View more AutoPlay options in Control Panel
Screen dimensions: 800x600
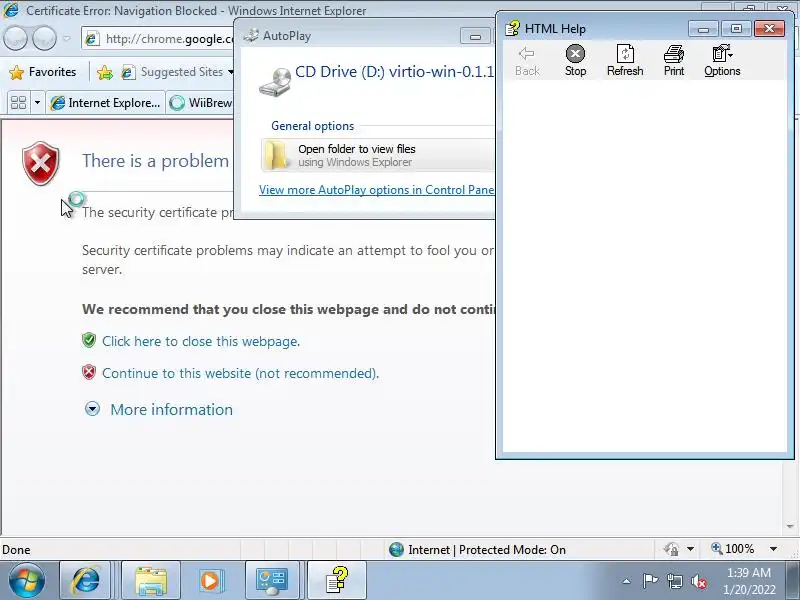click(377, 190)
